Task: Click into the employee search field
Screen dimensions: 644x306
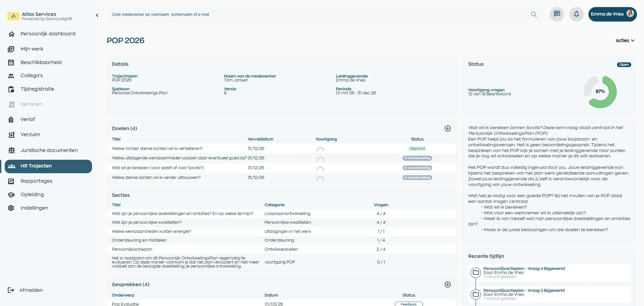Action: tap(317, 14)
